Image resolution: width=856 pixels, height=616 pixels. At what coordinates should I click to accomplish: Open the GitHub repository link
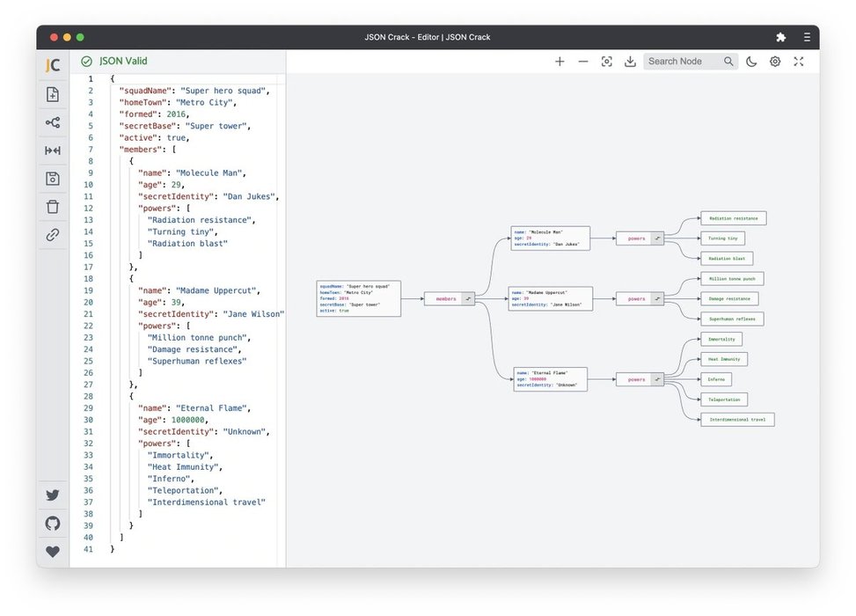53,524
